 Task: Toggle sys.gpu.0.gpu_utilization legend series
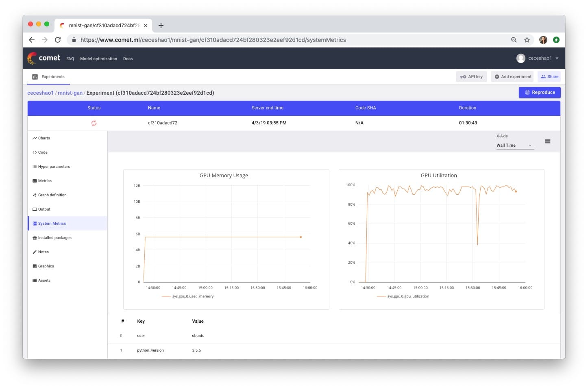[408, 296]
